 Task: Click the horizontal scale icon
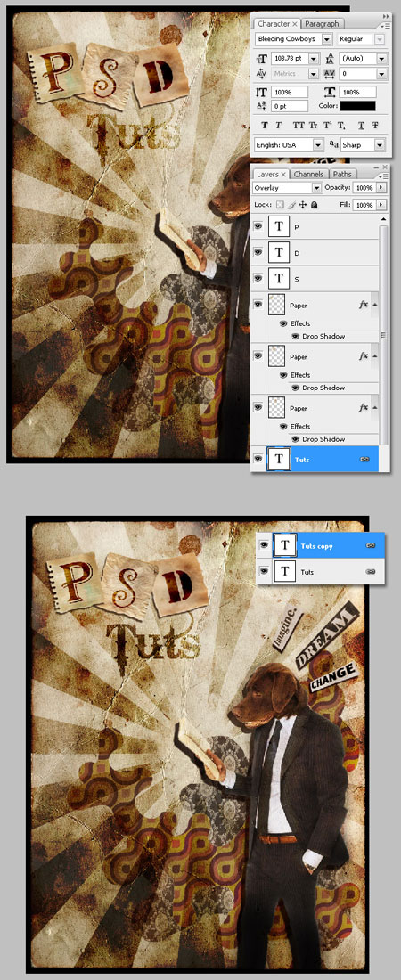(x=331, y=92)
